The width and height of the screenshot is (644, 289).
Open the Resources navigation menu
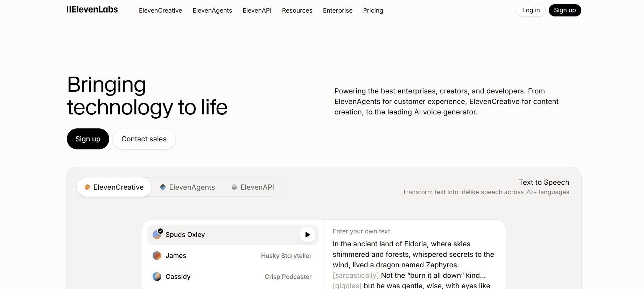point(297,10)
